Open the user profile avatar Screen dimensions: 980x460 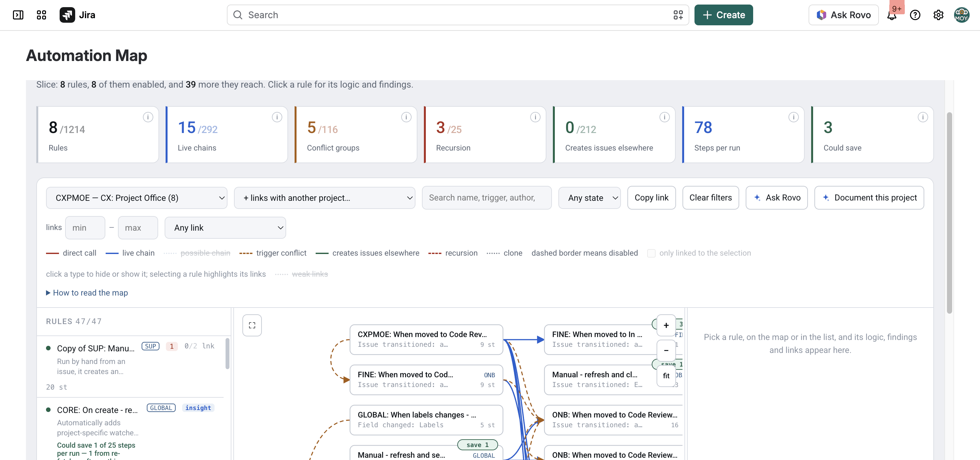[961, 15]
